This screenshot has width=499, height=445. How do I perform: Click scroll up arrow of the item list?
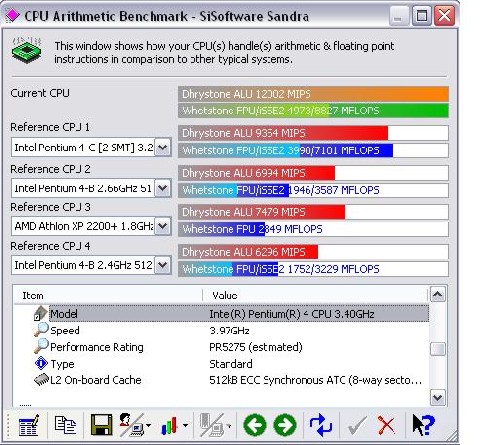438,294
